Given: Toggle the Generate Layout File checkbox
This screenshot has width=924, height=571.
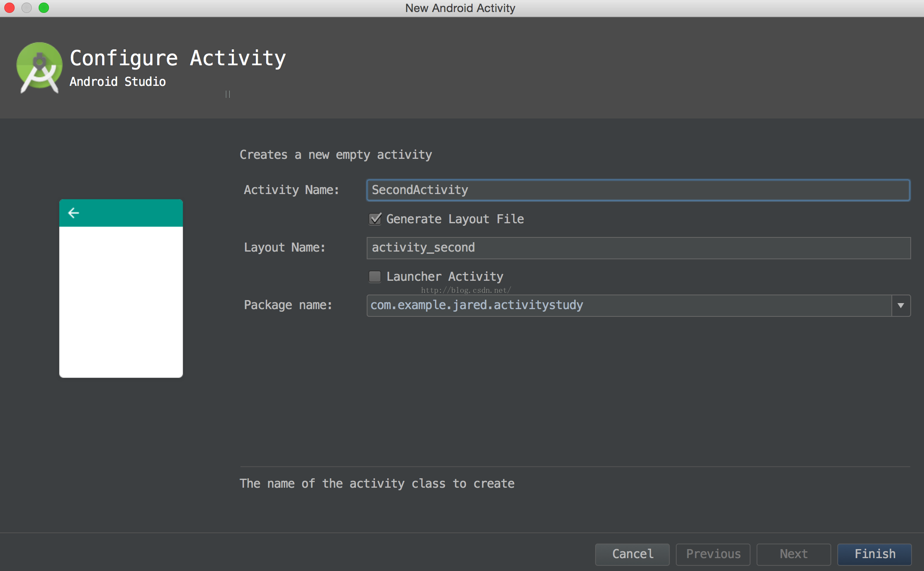Looking at the screenshot, I should pyautogui.click(x=374, y=219).
